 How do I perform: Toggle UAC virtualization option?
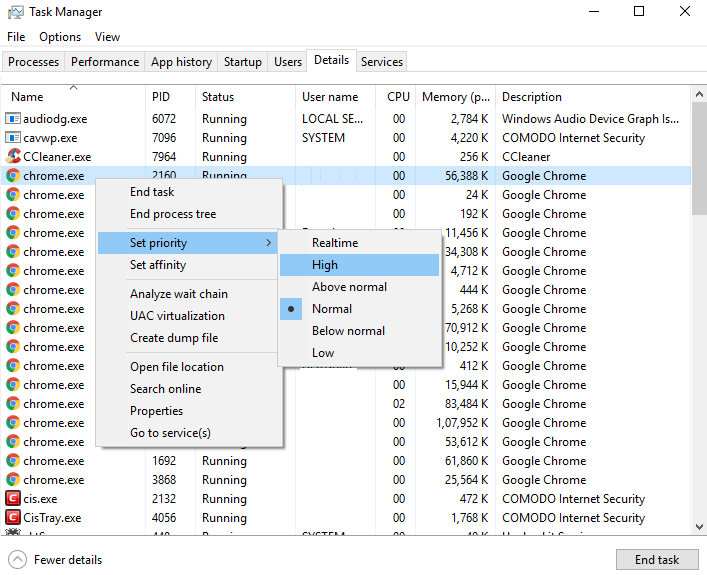tap(188, 316)
